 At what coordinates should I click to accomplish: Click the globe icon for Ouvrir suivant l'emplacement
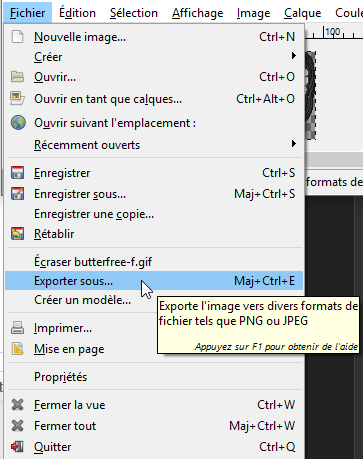tap(18, 123)
